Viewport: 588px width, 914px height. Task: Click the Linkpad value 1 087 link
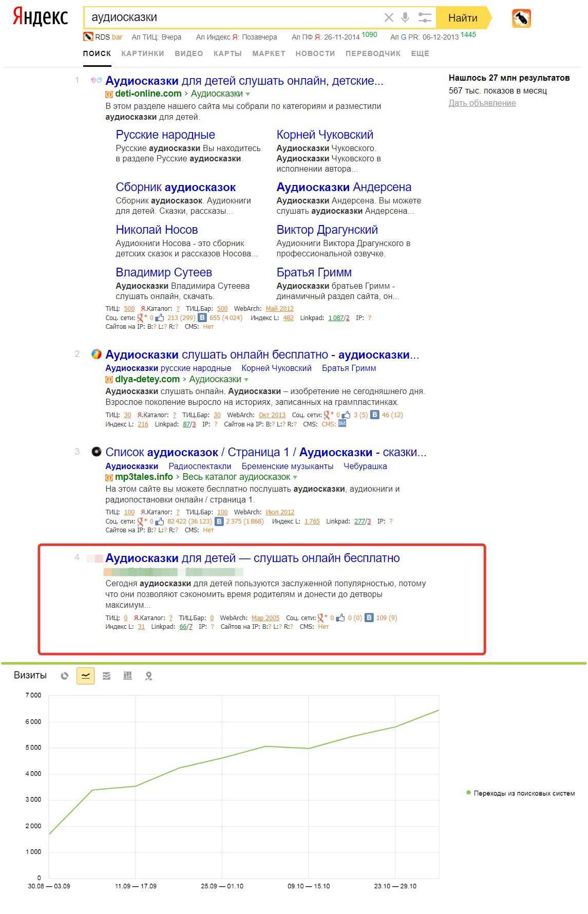point(336,318)
